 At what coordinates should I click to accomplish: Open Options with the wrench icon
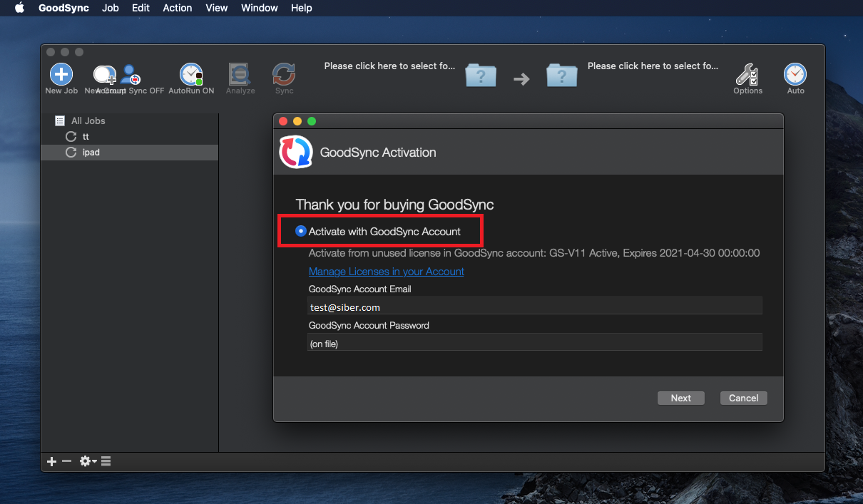[x=747, y=74]
